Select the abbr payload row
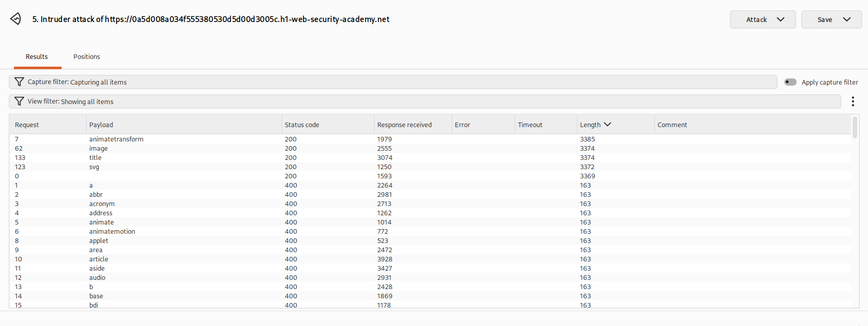The height and width of the screenshot is (326, 868). pos(430,195)
